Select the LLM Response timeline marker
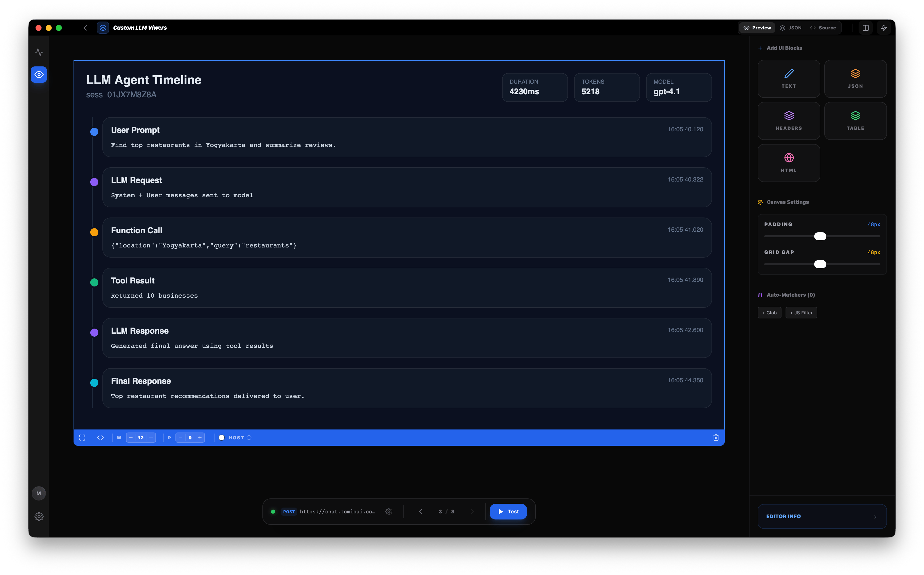924x575 pixels. point(94,332)
